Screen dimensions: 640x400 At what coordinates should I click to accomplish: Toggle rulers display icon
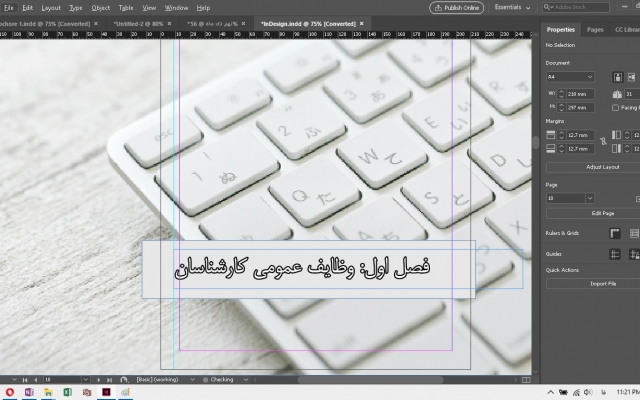click(616, 233)
